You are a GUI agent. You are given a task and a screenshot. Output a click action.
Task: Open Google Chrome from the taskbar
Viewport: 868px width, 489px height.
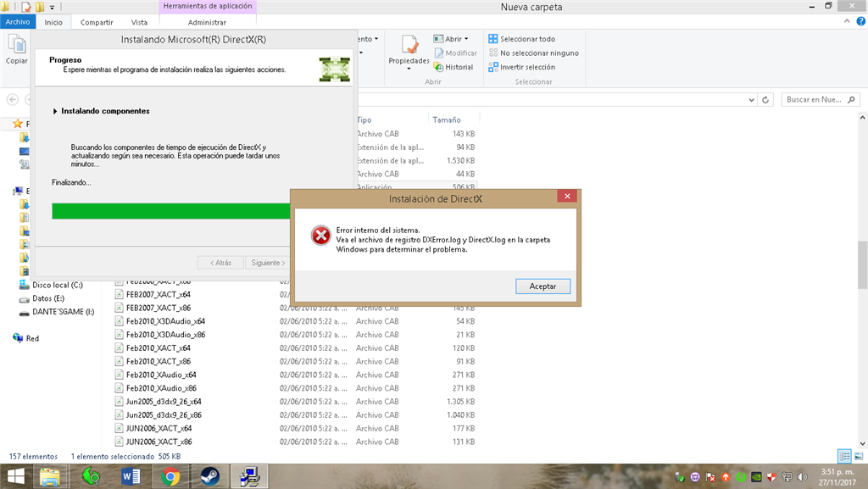(x=170, y=476)
